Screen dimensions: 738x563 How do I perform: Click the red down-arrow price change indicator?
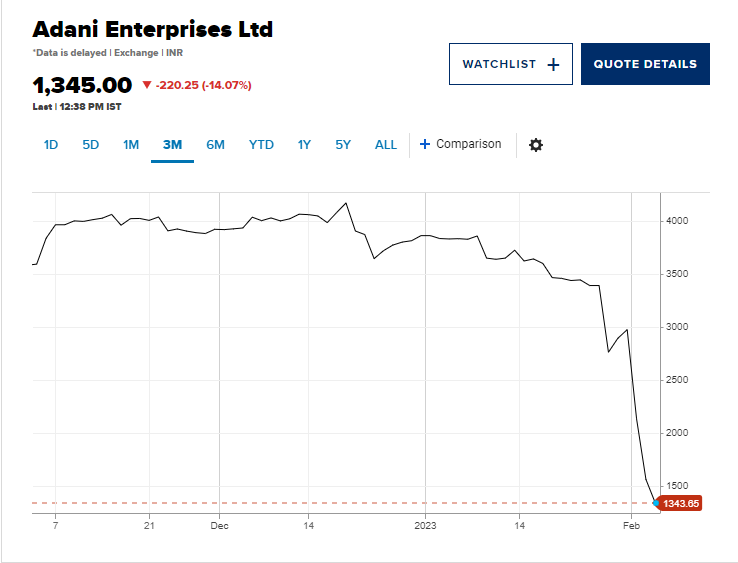(x=147, y=85)
